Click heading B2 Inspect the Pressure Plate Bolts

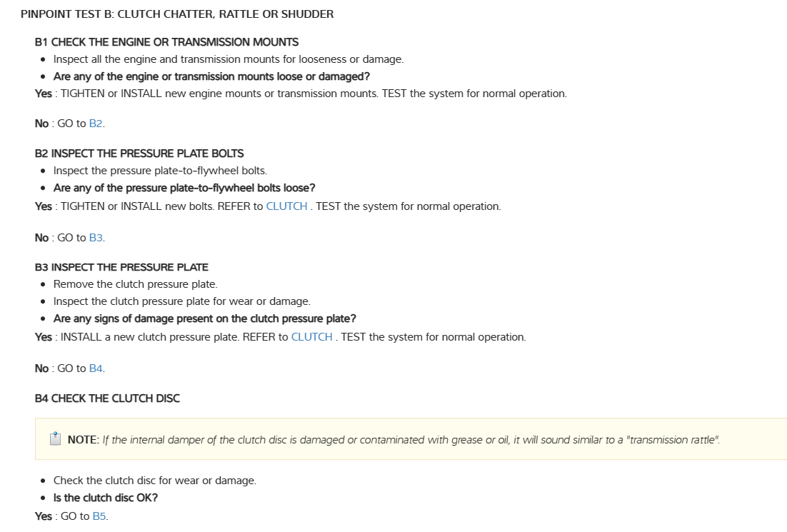coord(139,154)
